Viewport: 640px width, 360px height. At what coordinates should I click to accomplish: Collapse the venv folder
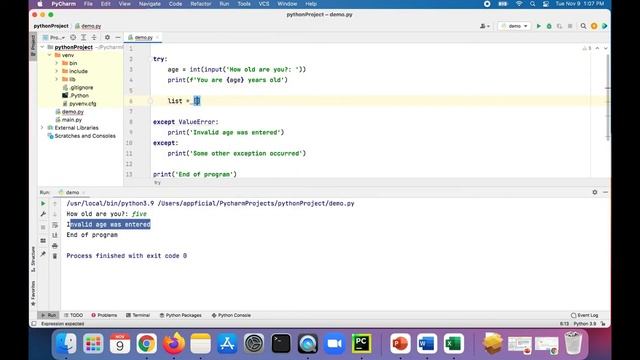click(x=50, y=55)
